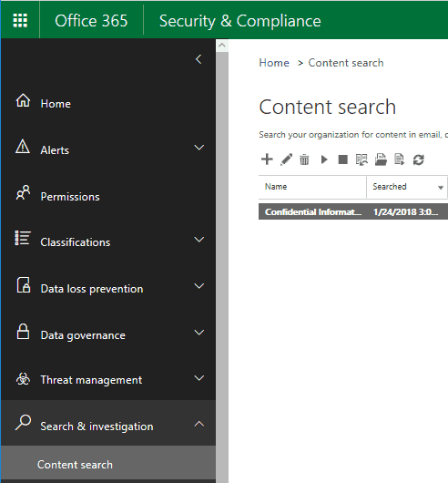Select Content search in the sidebar
Screen dimensions: 448x483
pyautogui.click(x=108, y=464)
